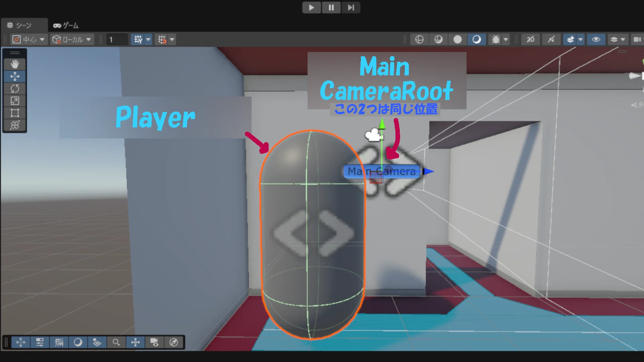Toggle scene effects (skybox, fog) button

570,40
